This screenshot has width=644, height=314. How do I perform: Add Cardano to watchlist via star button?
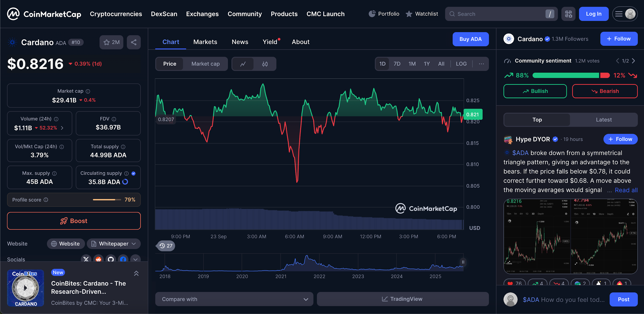[111, 42]
